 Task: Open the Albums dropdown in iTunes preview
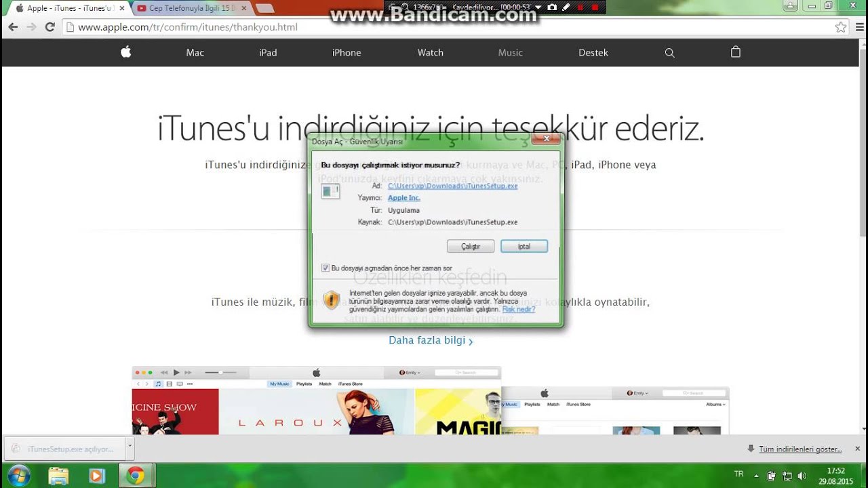click(x=715, y=404)
